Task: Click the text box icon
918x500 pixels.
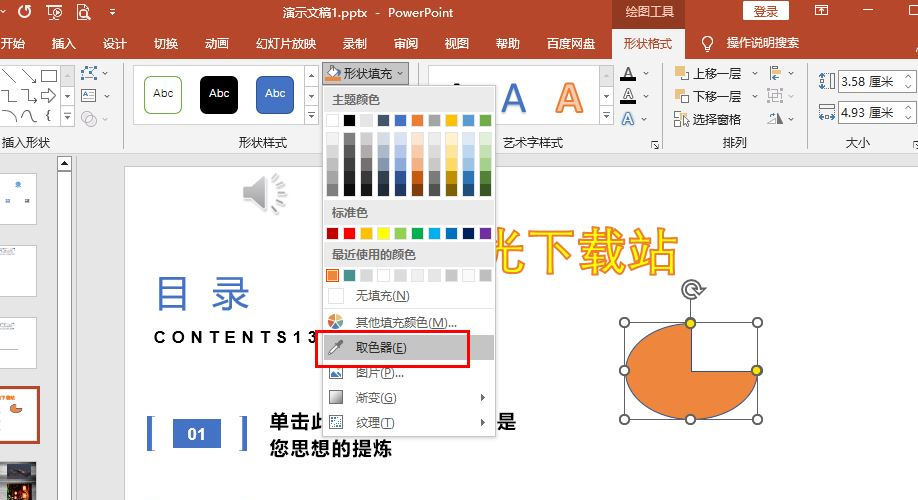Action: 89,95
